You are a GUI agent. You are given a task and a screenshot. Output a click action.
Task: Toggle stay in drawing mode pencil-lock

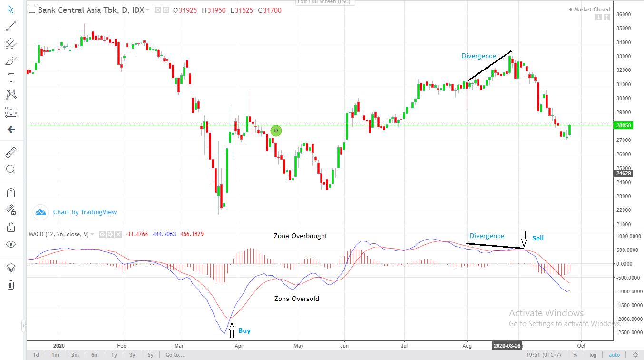click(x=11, y=210)
